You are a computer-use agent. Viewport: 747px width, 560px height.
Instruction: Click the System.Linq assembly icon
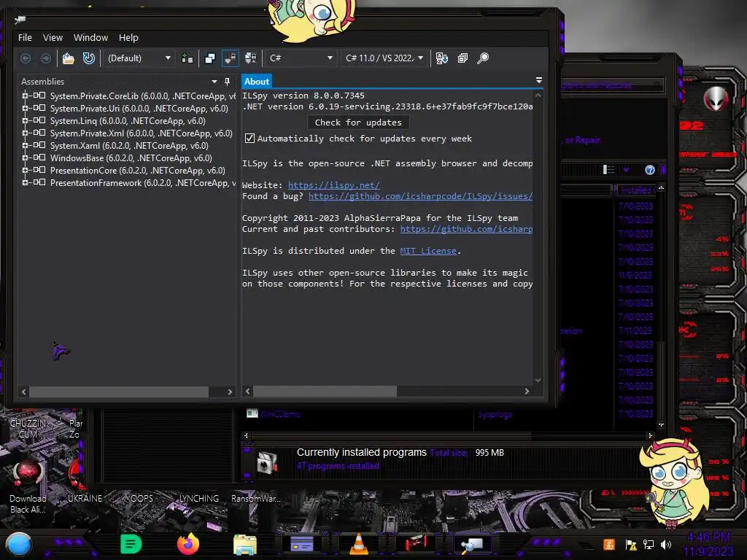point(39,120)
